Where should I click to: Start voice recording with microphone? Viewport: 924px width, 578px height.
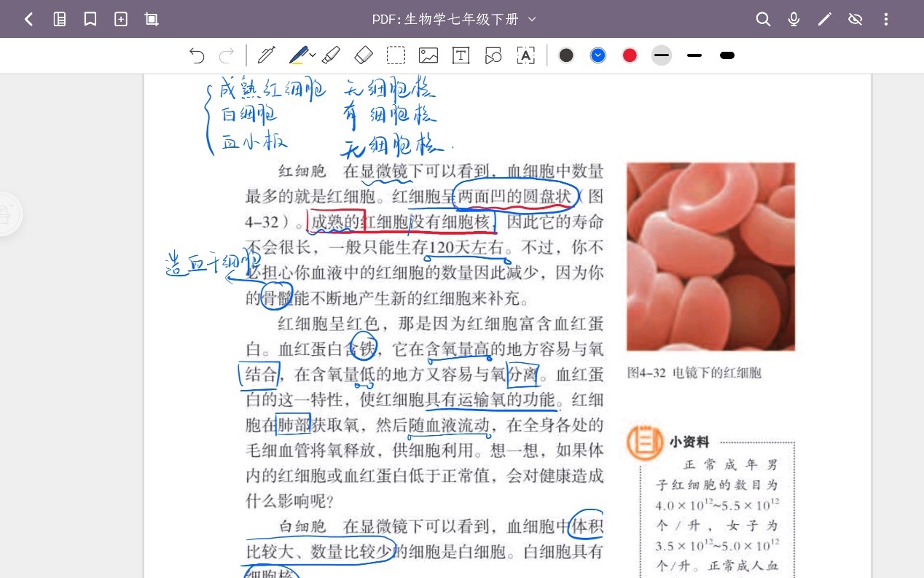coord(794,20)
